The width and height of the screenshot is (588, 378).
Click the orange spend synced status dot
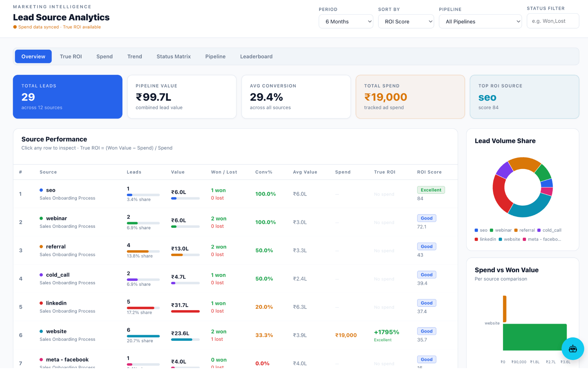tap(15, 27)
